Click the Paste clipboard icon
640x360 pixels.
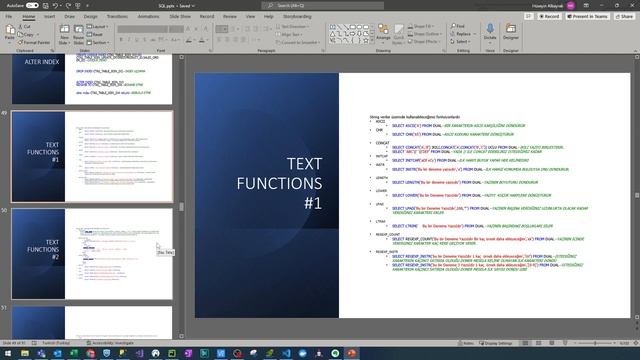[10, 29]
